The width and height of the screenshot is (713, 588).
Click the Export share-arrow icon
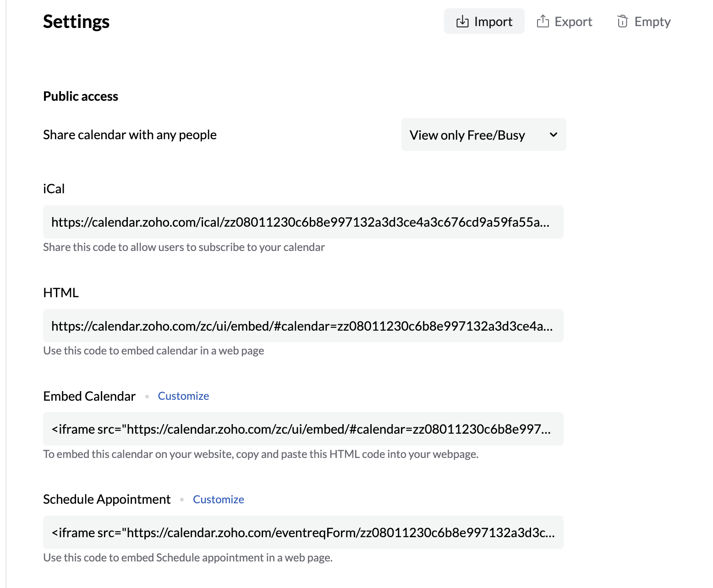(x=543, y=22)
